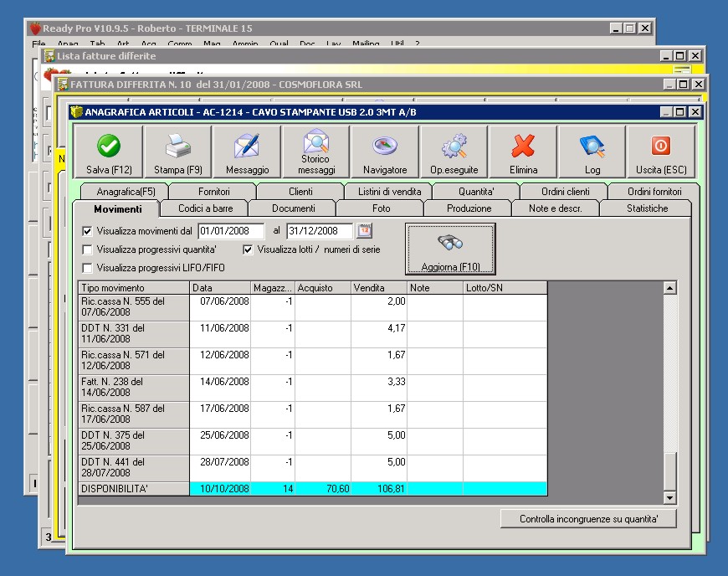Image resolution: width=728 pixels, height=576 pixels.
Task: Launch the Navigatore compass icon
Action: click(x=385, y=147)
